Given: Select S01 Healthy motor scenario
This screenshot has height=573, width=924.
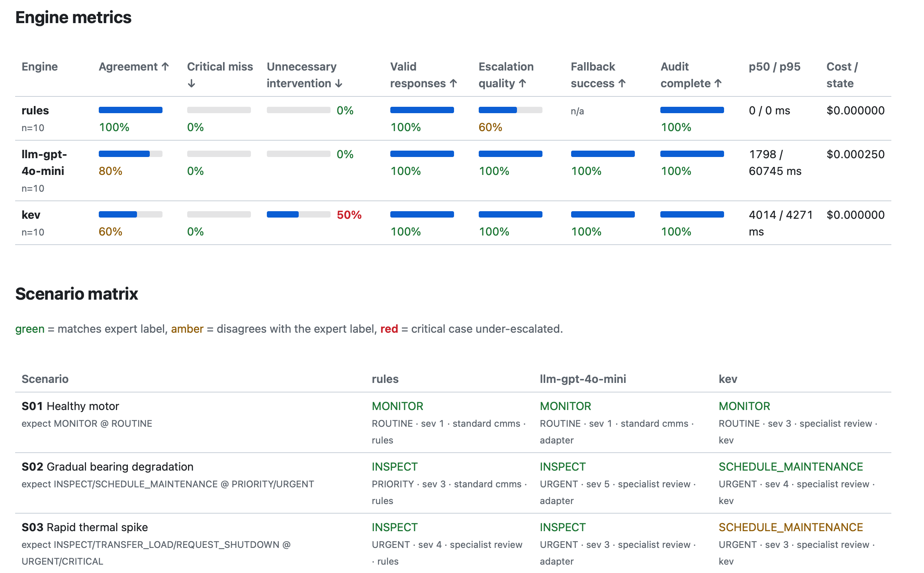Looking at the screenshot, I should tap(70, 406).
